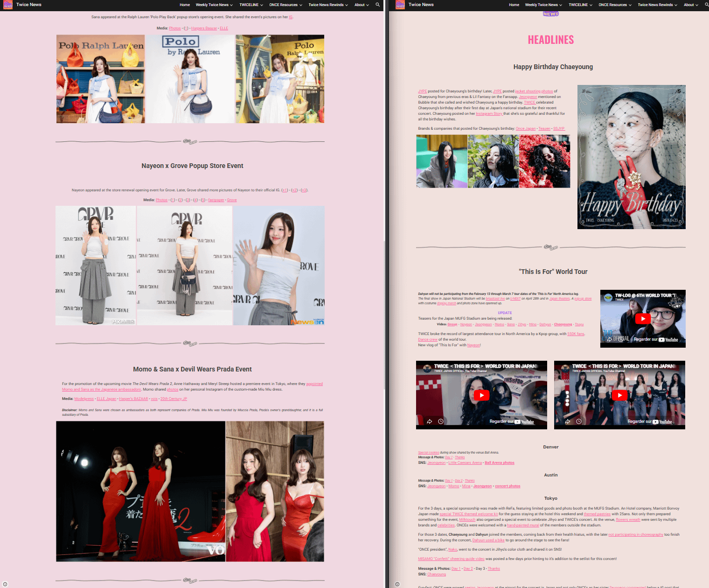Open Twice News Rewinds dropdown in right window
Viewport: 709px width, 588px height.
click(657, 5)
